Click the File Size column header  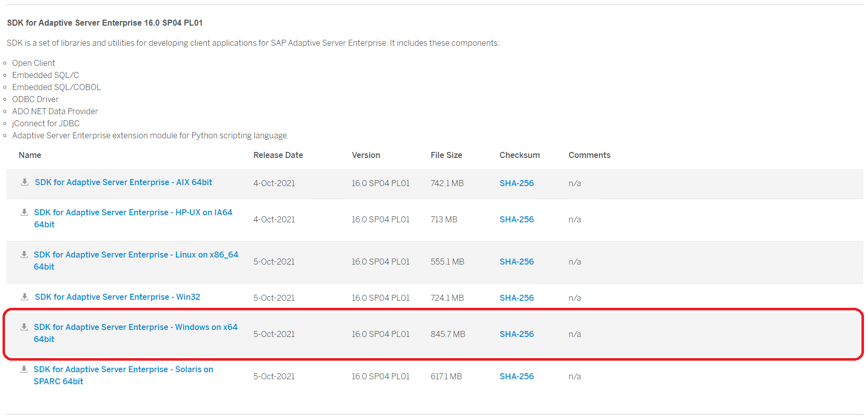point(446,155)
